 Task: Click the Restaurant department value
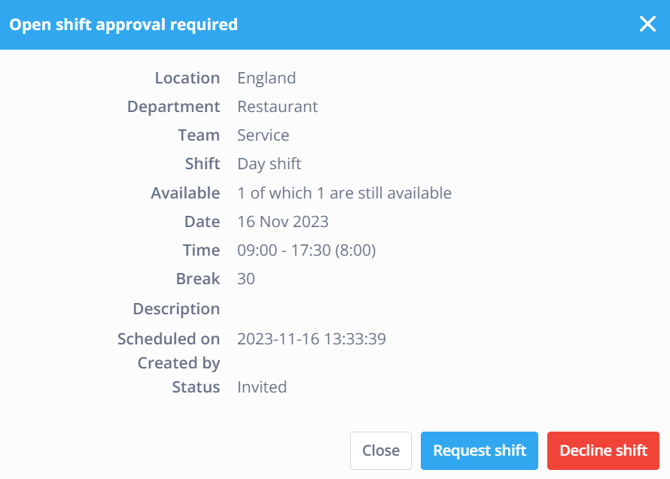(277, 107)
